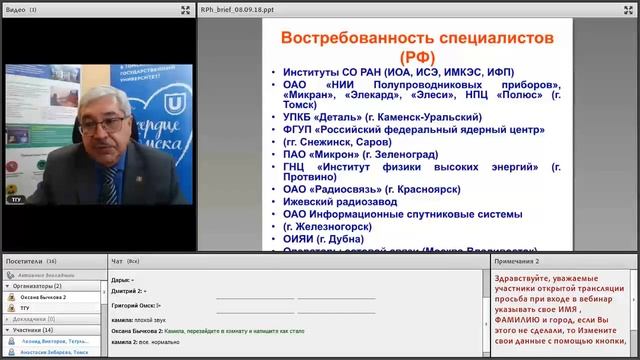Image resolution: width=640 pixels, height=360 pixels.
Task: Click the attendees list scrollbar
Action: (x=104, y=318)
